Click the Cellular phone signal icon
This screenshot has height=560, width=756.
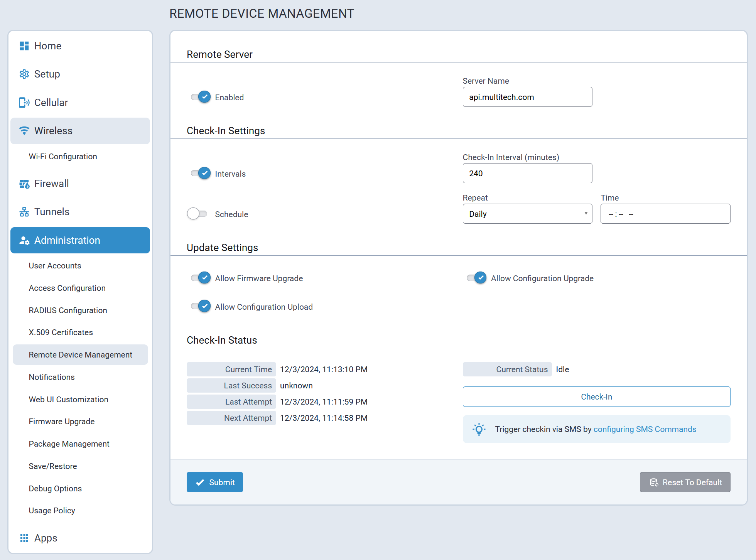click(24, 103)
